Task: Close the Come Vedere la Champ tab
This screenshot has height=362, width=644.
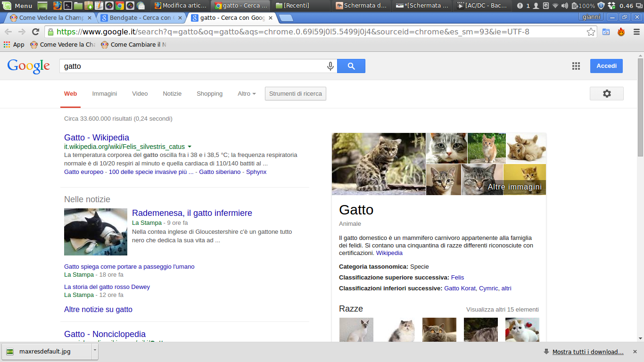Action: point(90,18)
